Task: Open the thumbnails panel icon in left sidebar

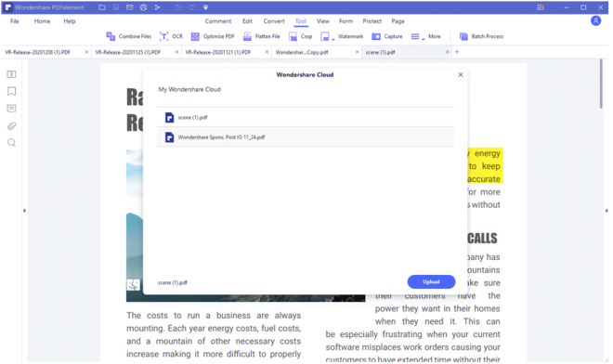Action: [12, 74]
